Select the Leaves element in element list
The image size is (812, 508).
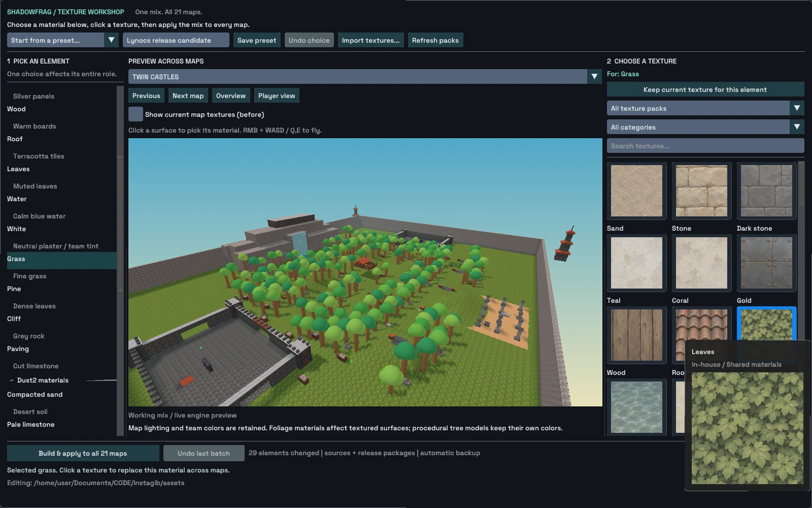pos(61,169)
